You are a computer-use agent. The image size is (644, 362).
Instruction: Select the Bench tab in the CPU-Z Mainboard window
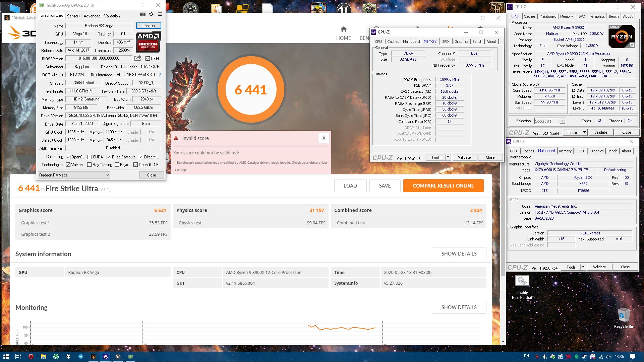[x=612, y=151]
